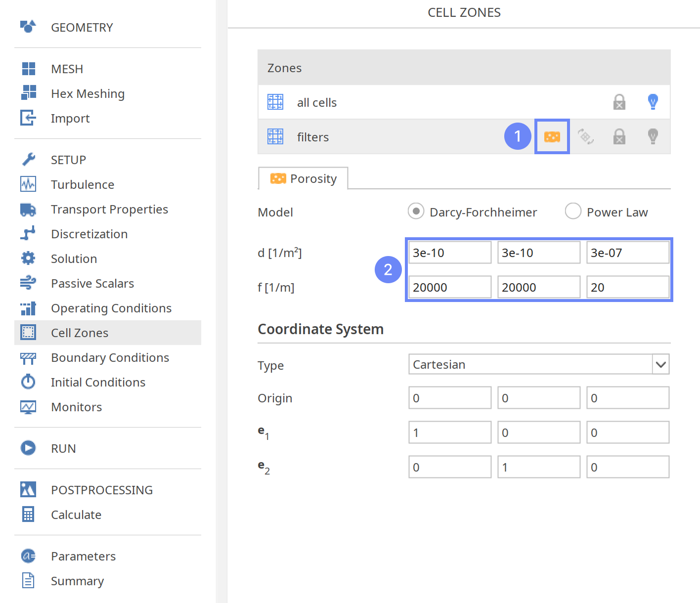Toggle the gray lightbulb for filters zone
The width and height of the screenshot is (700, 603).
point(653,136)
